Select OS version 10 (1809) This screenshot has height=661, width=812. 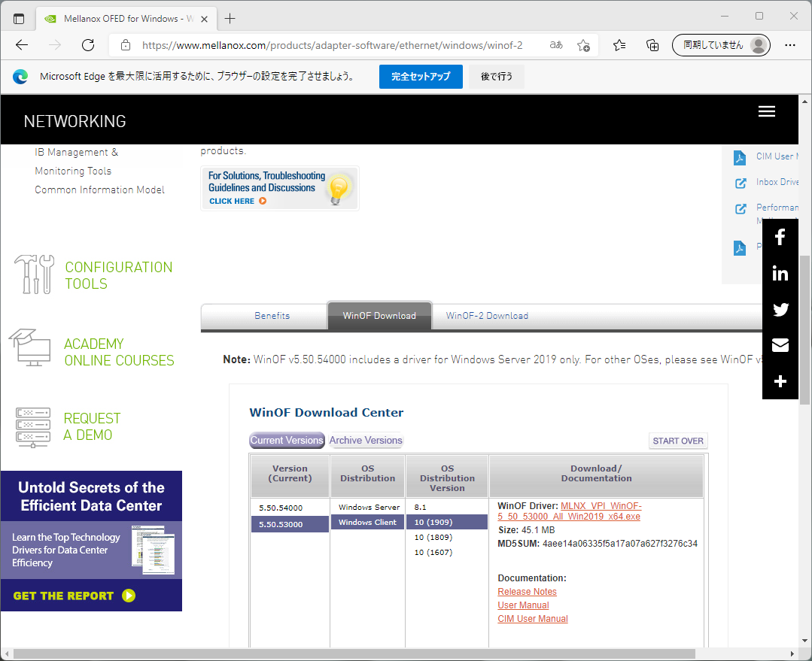446,537
